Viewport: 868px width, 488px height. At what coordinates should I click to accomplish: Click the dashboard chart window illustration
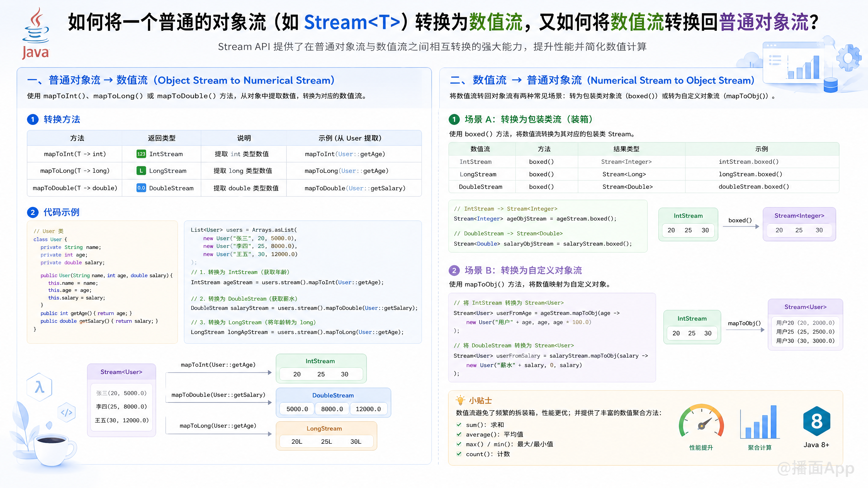(794, 63)
